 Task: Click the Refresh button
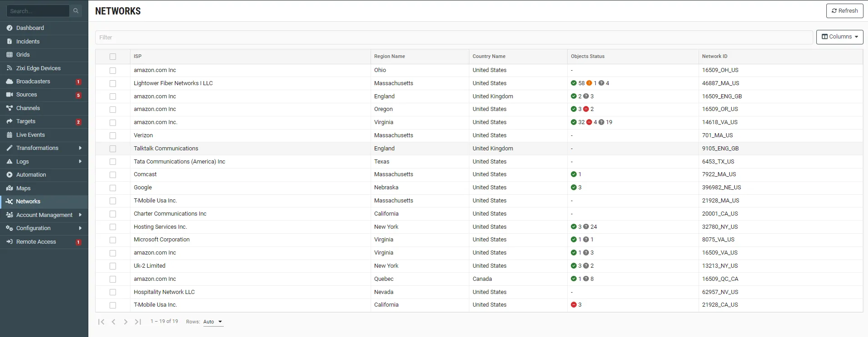844,11
